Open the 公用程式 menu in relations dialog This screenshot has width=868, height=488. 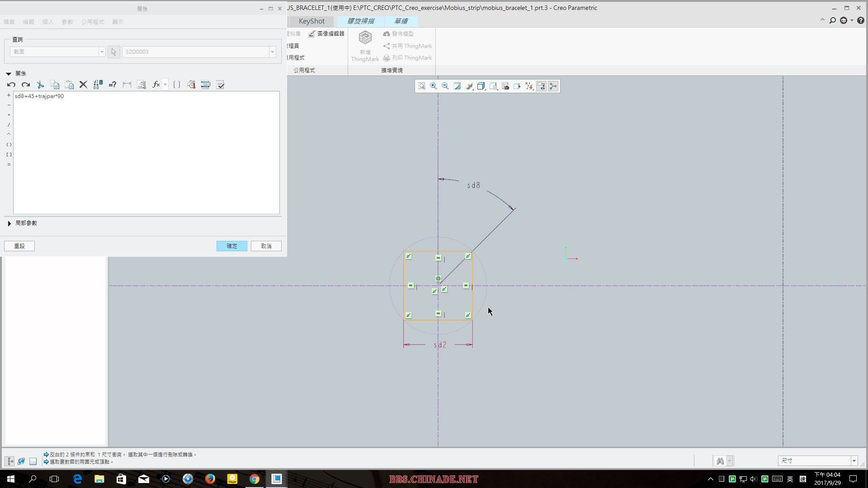pos(93,22)
